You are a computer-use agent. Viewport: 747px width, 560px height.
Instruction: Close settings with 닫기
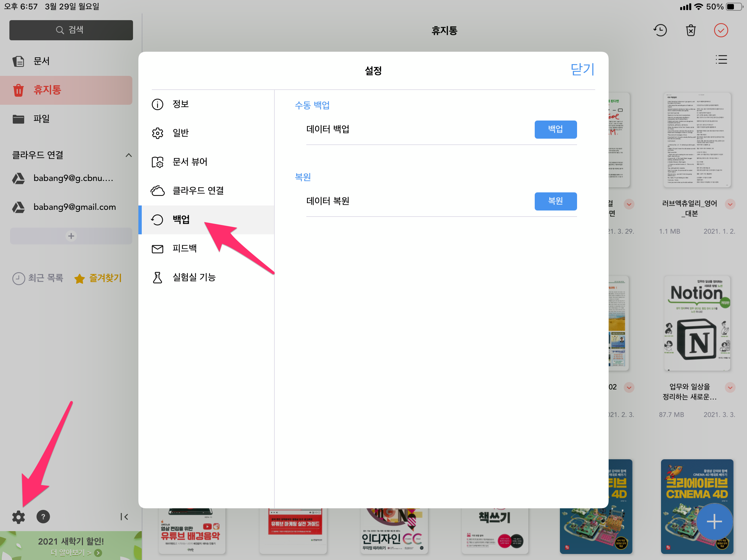coord(582,69)
